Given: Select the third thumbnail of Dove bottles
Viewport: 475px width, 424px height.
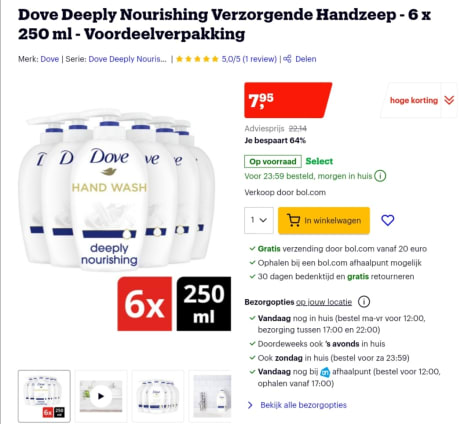Looking at the screenshot, I should click(158, 396).
